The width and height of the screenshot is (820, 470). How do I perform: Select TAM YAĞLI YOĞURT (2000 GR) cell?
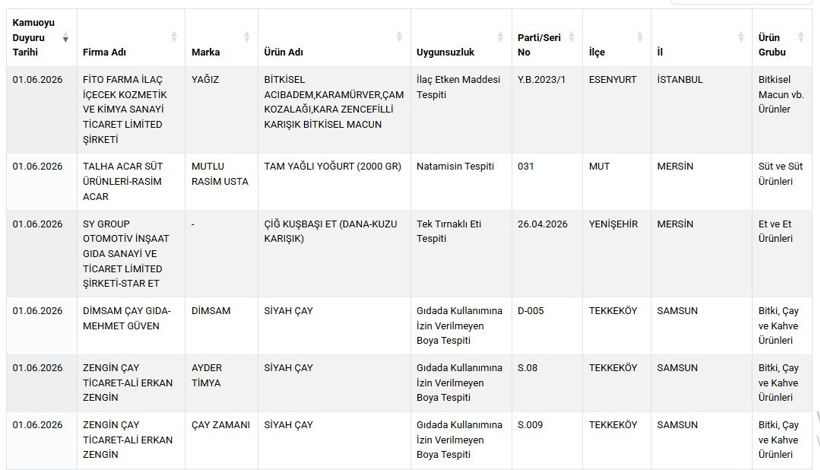click(334, 182)
